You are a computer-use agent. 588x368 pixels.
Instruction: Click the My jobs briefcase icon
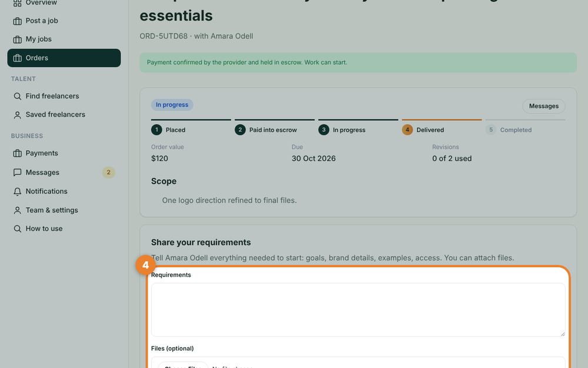pos(17,39)
